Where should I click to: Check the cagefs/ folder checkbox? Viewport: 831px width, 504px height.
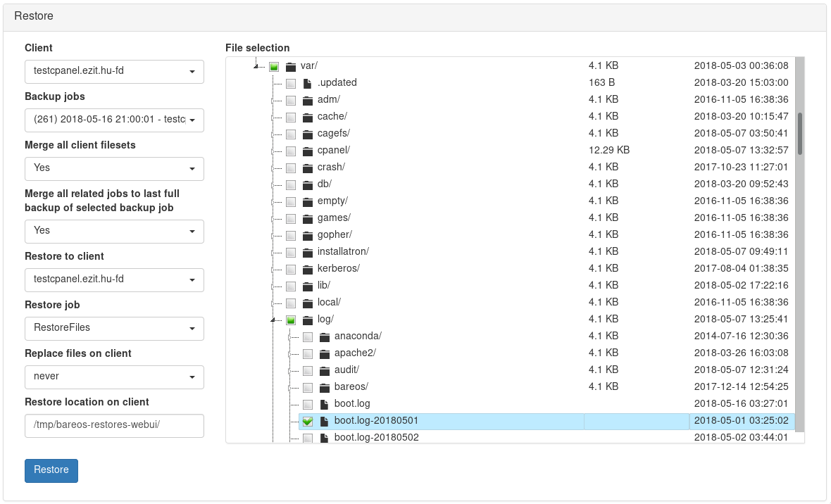pyautogui.click(x=291, y=134)
